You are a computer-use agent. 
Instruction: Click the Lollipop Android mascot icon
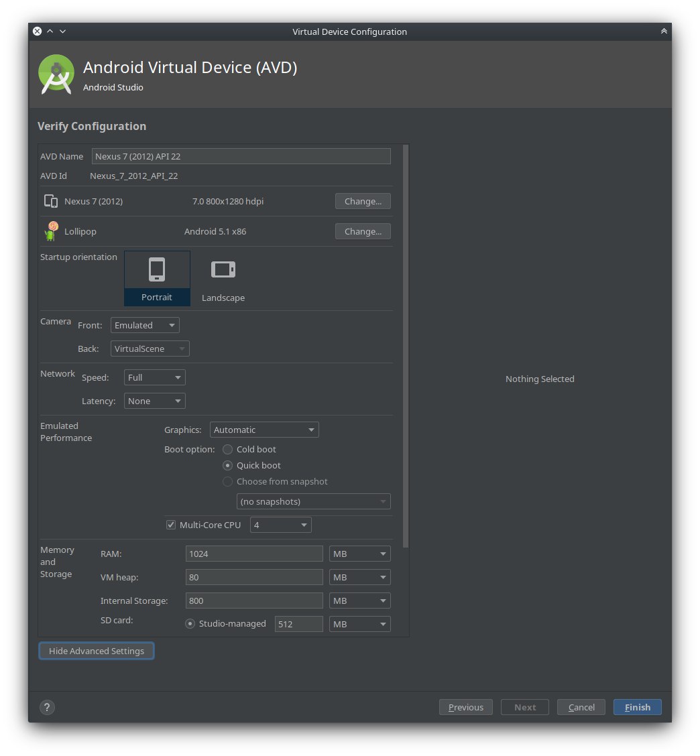click(x=51, y=231)
